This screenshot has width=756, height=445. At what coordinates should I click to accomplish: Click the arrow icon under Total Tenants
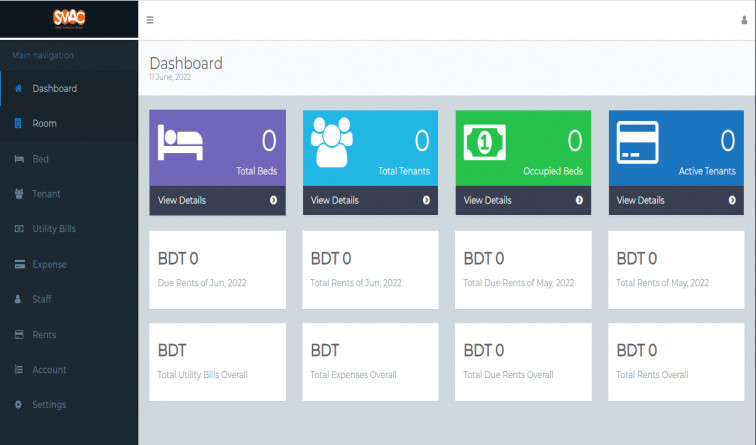[x=426, y=200]
